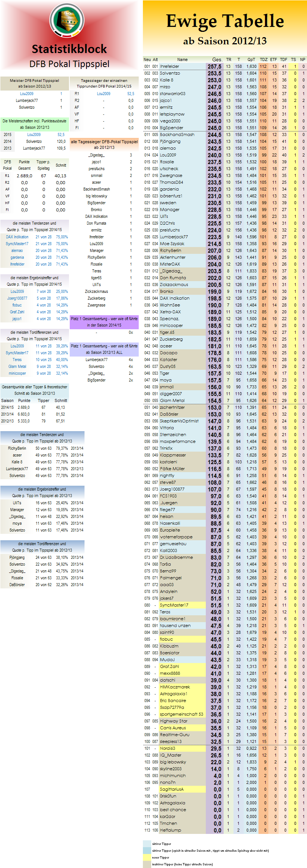307x868 pixels.
Task: Click the 'Ewige Tabelle' title
Action: (225, 21)
